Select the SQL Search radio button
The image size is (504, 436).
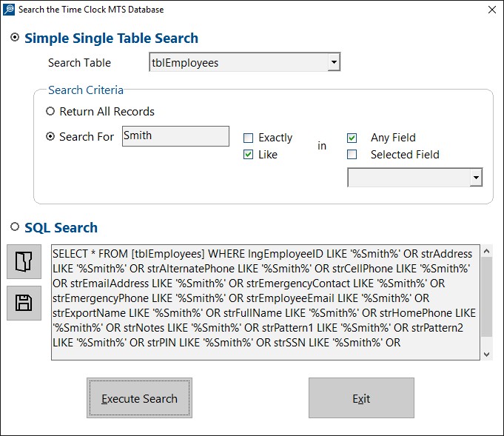click(x=15, y=227)
